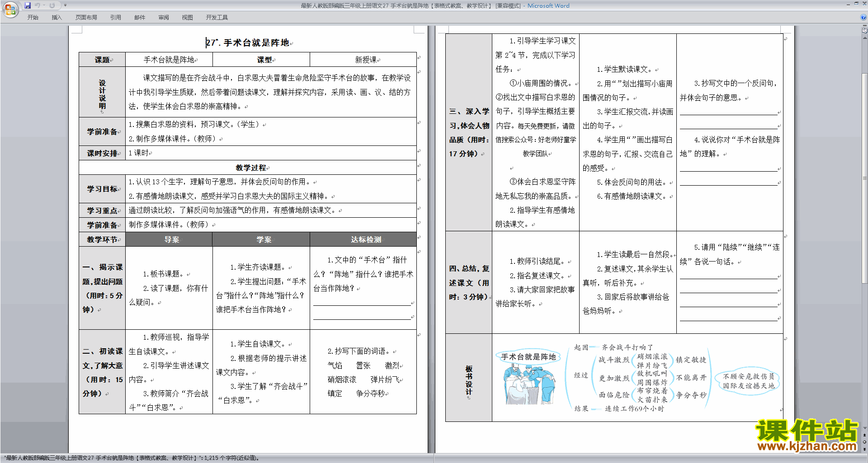Save the document from Quick Access toolbar
Screen dimensions: 868x463
click(27, 5)
